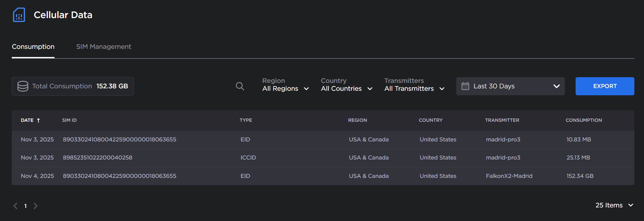Change the 25 Items per page selector
The height and width of the screenshot is (221, 644).
click(614, 205)
